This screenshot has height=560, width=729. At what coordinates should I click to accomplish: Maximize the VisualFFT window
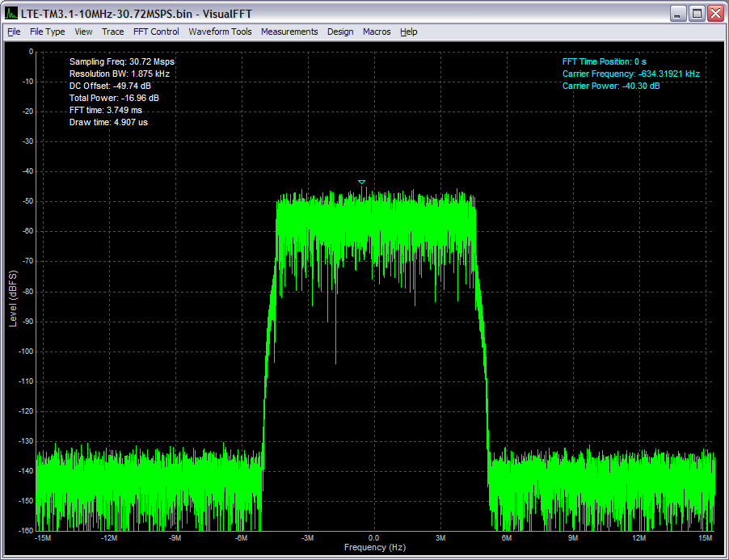[x=697, y=13]
